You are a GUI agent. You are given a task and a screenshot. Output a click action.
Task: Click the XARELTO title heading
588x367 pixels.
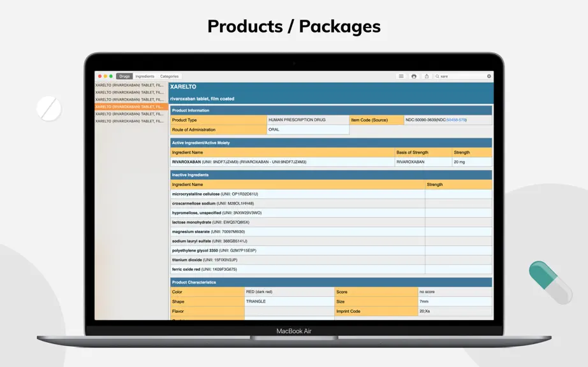[x=183, y=87]
